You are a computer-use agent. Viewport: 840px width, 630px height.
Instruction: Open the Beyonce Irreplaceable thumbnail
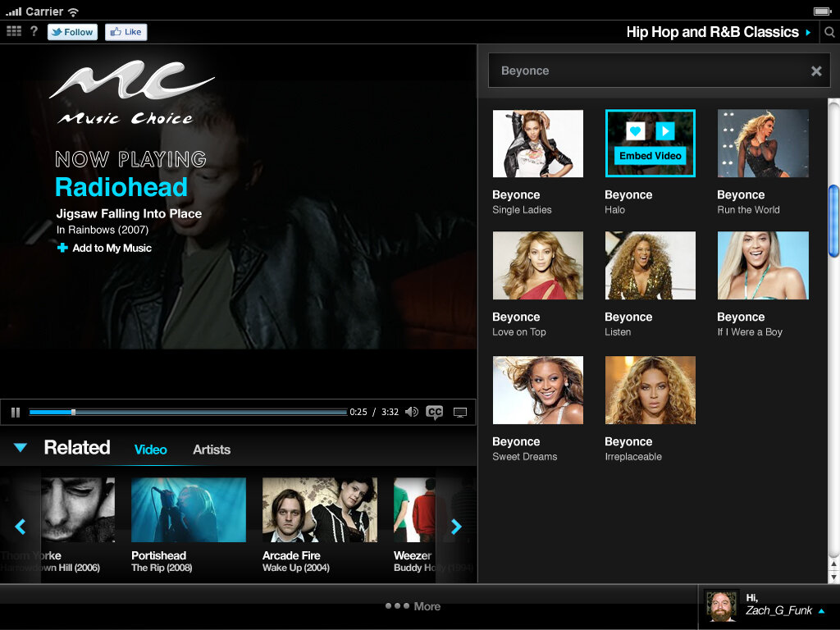tap(651, 390)
